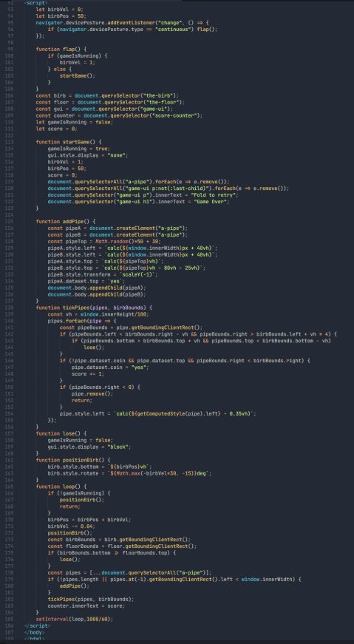Click the 'Math.random()' pipeTop line

[105, 242]
